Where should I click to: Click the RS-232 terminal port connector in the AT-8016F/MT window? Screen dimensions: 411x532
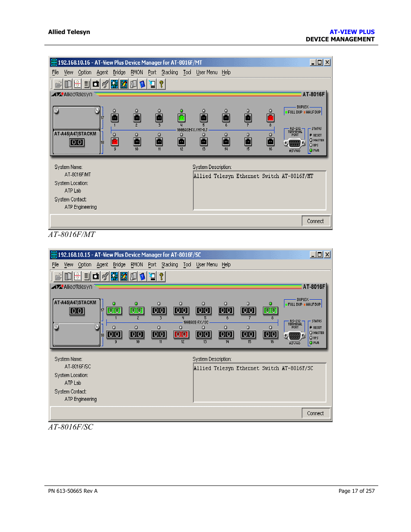[x=295, y=143]
